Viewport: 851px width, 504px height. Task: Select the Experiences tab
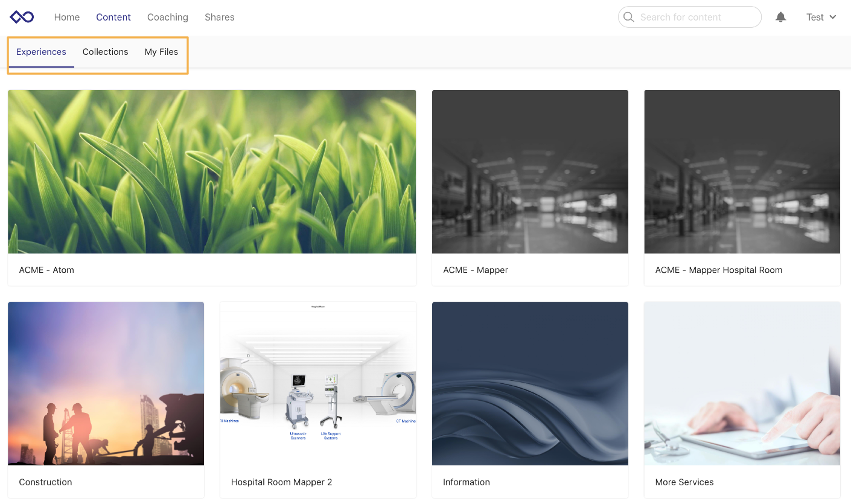(x=41, y=52)
